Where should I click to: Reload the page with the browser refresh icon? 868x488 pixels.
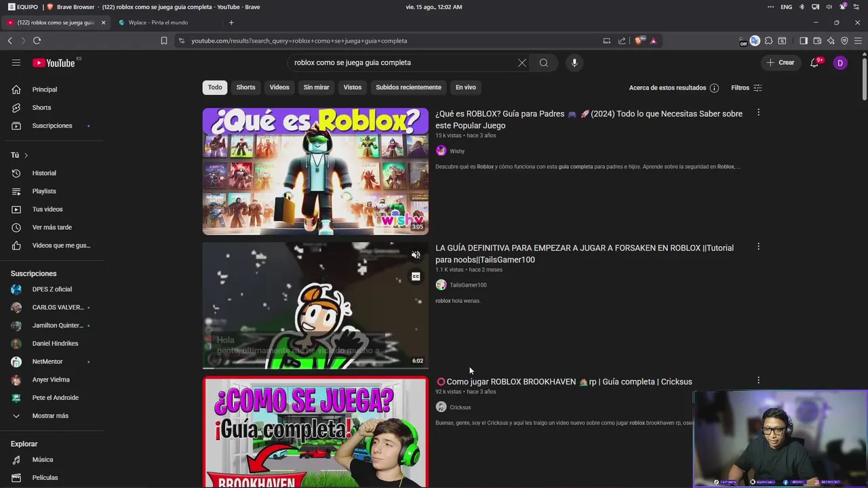(x=37, y=41)
